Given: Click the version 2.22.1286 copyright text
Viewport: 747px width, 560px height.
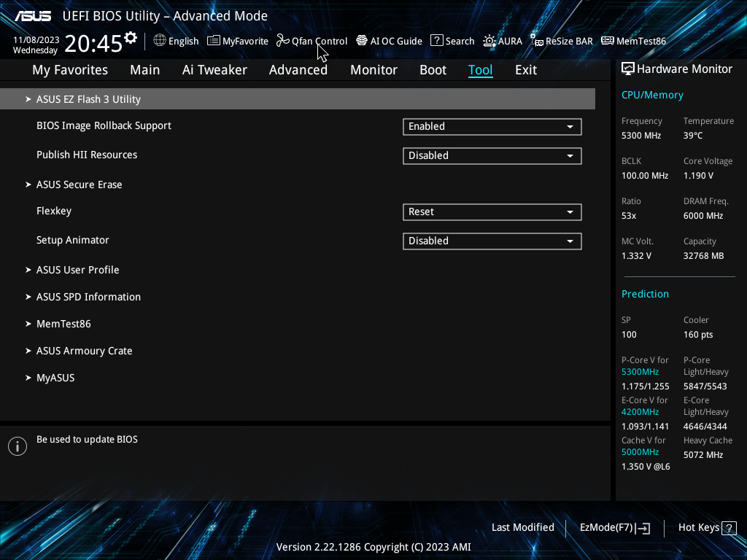Looking at the screenshot, I should click(373, 547).
